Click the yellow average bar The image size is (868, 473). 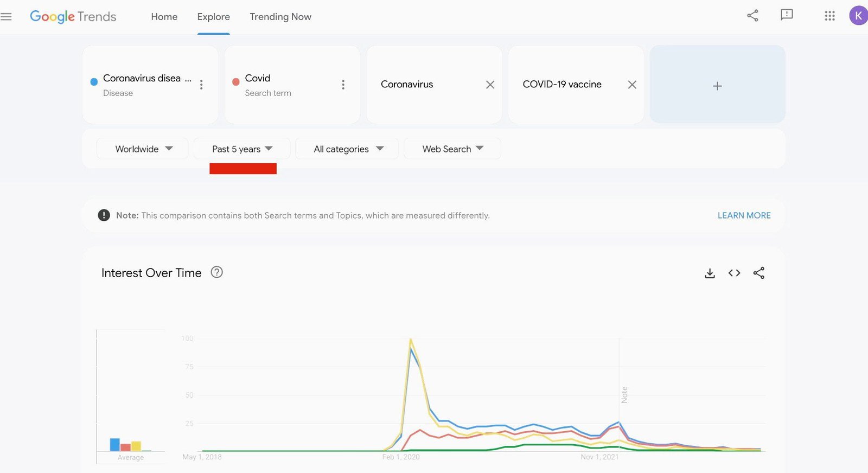(136, 446)
